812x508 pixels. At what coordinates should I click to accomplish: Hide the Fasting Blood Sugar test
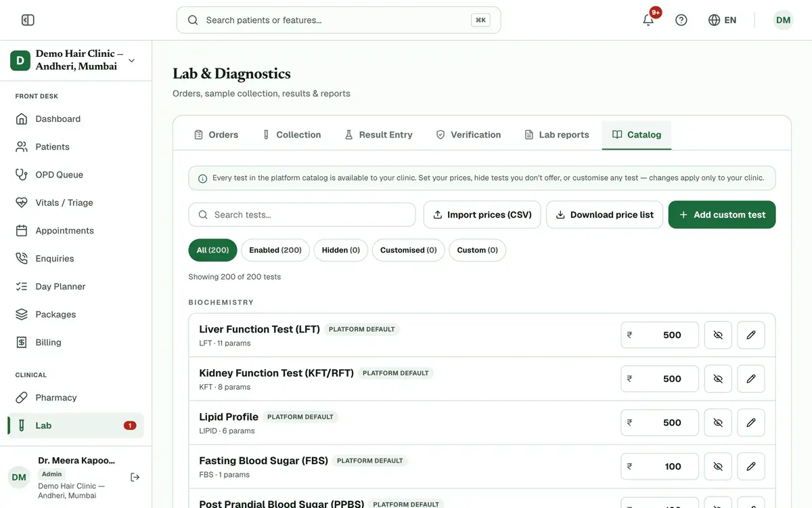tap(718, 467)
